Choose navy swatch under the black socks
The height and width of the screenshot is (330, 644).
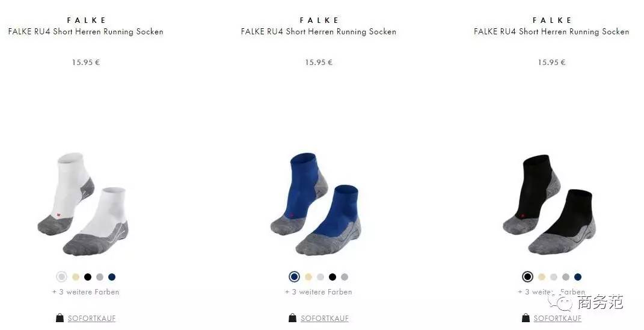pos(578,277)
